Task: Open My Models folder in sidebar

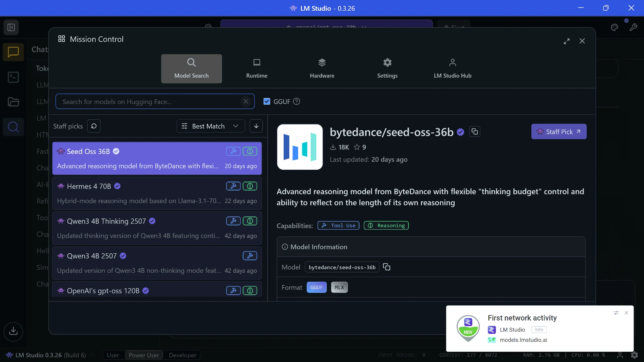Action: coord(13,102)
